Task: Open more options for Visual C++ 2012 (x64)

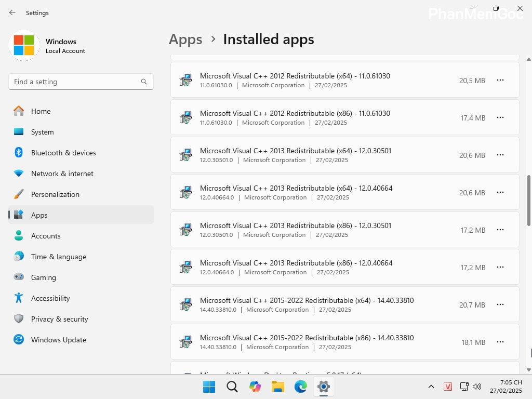Action: [500, 80]
